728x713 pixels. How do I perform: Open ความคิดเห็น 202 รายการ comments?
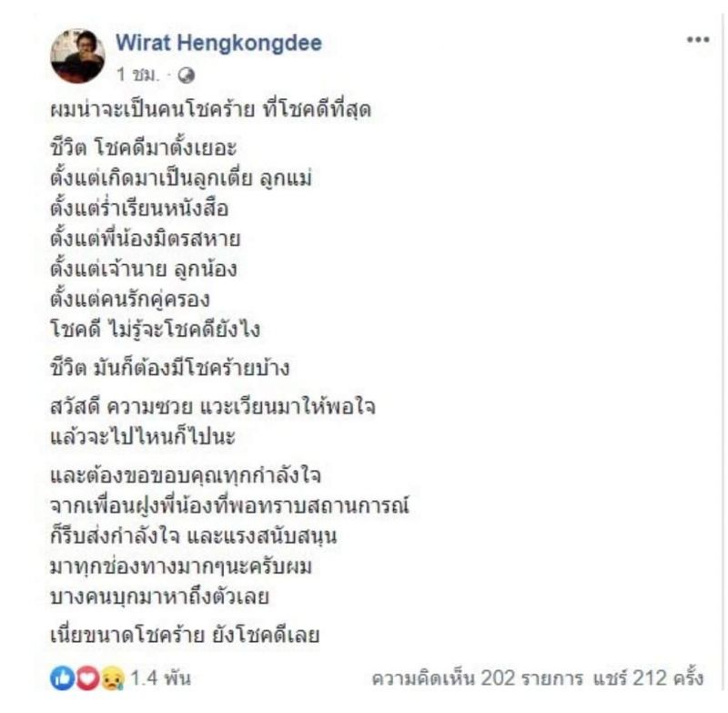point(477,678)
